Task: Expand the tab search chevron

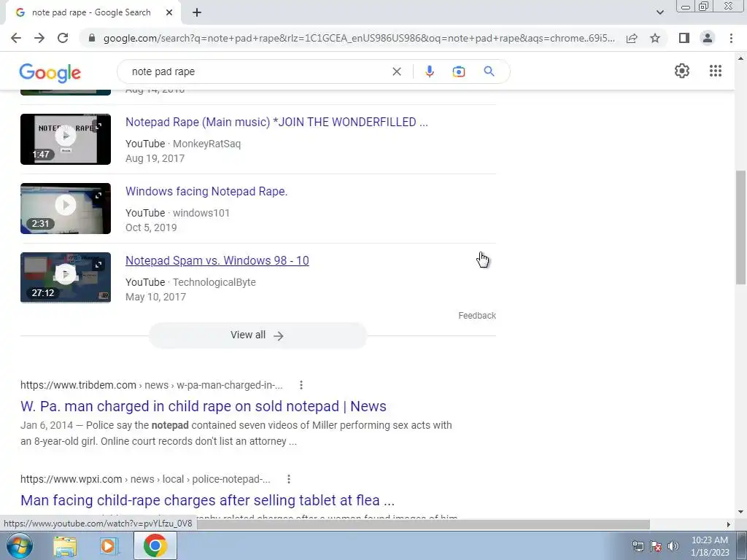Action: [659, 13]
